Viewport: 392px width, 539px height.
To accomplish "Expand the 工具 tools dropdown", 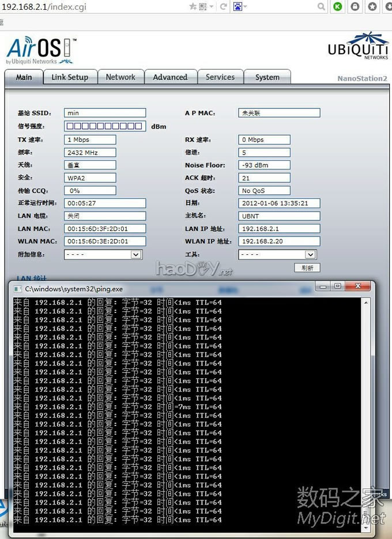I will click(310, 254).
